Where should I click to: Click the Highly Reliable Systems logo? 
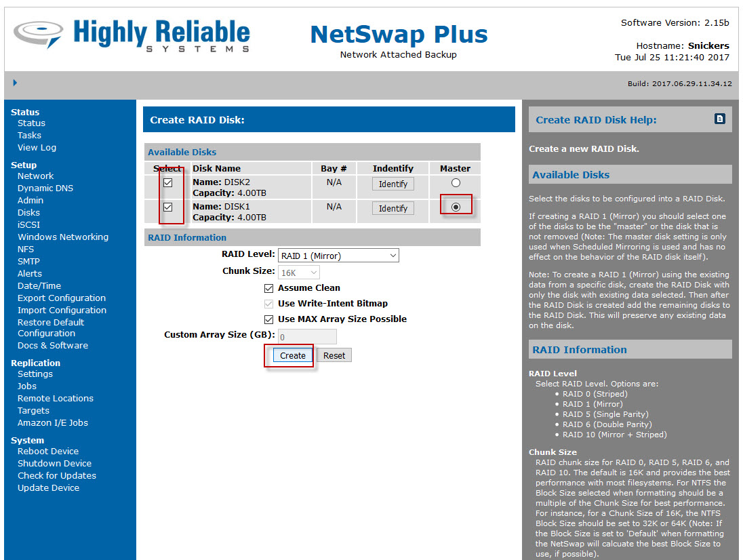132,35
